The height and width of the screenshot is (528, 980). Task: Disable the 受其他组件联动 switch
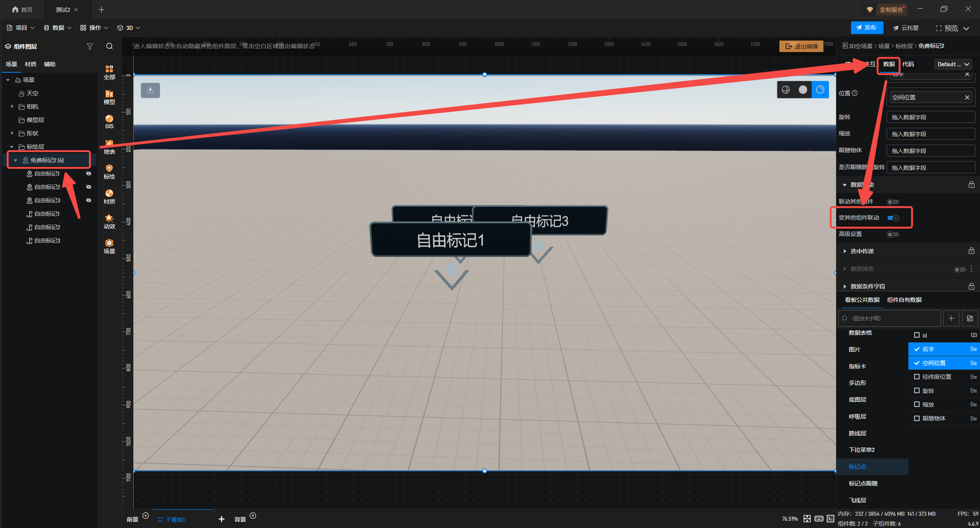pos(893,218)
